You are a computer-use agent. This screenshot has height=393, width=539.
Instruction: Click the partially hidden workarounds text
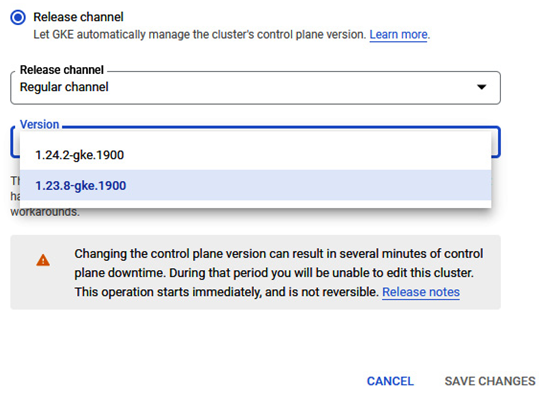click(x=45, y=211)
